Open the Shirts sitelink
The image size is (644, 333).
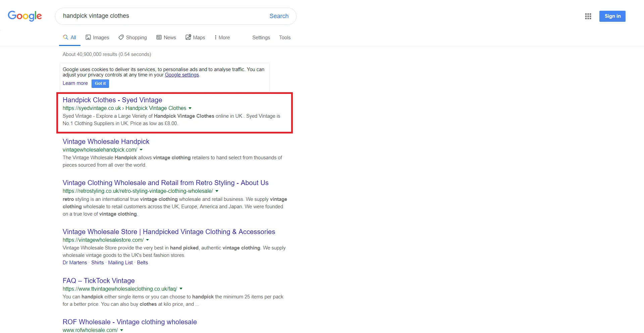click(97, 263)
